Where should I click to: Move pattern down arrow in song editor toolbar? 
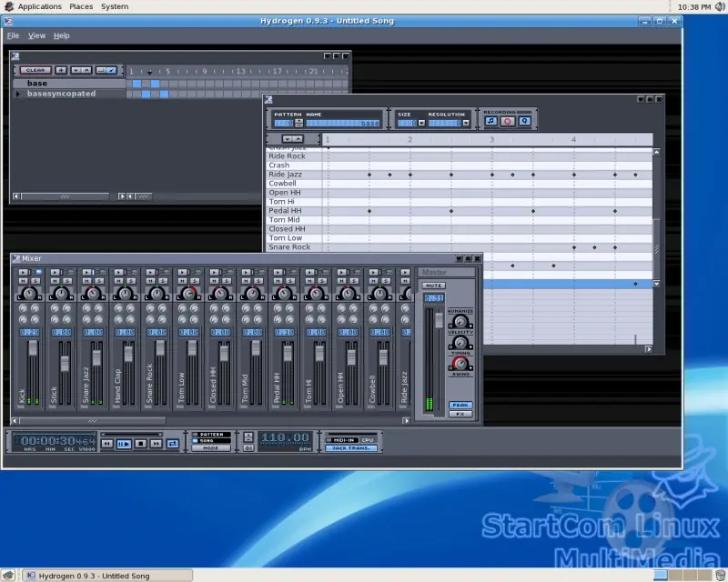click(76, 70)
